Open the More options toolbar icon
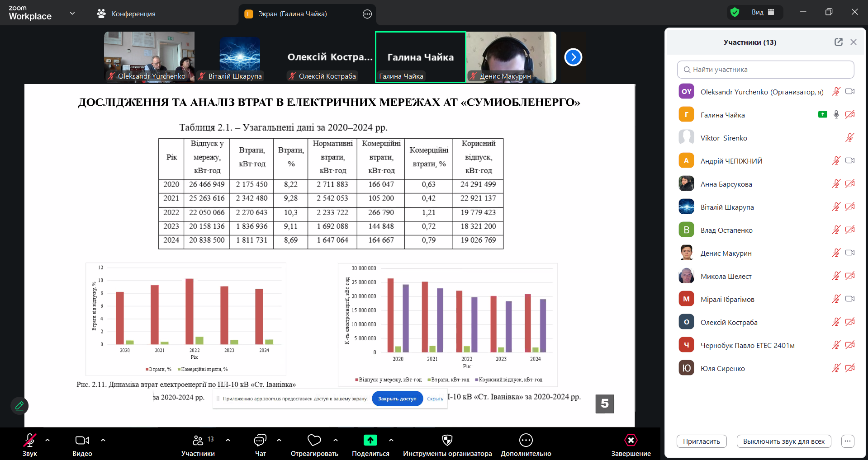 pyautogui.click(x=526, y=440)
